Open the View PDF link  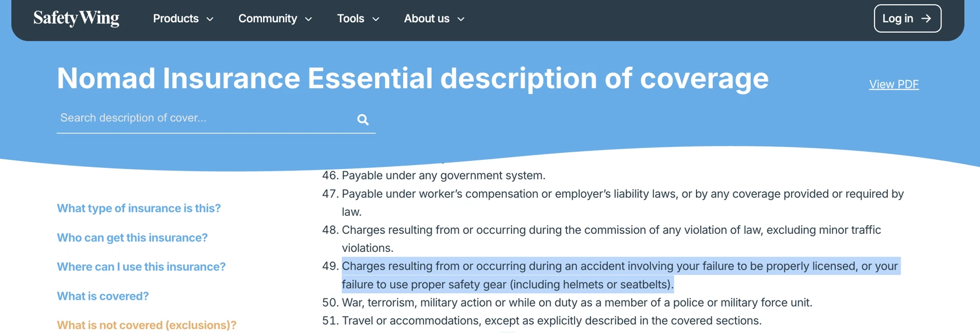click(x=894, y=85)
